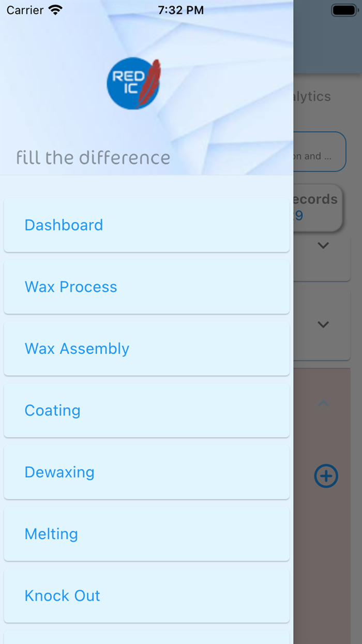
Task: Click the blue plus circle icon
Action: (x=326, y=476)
